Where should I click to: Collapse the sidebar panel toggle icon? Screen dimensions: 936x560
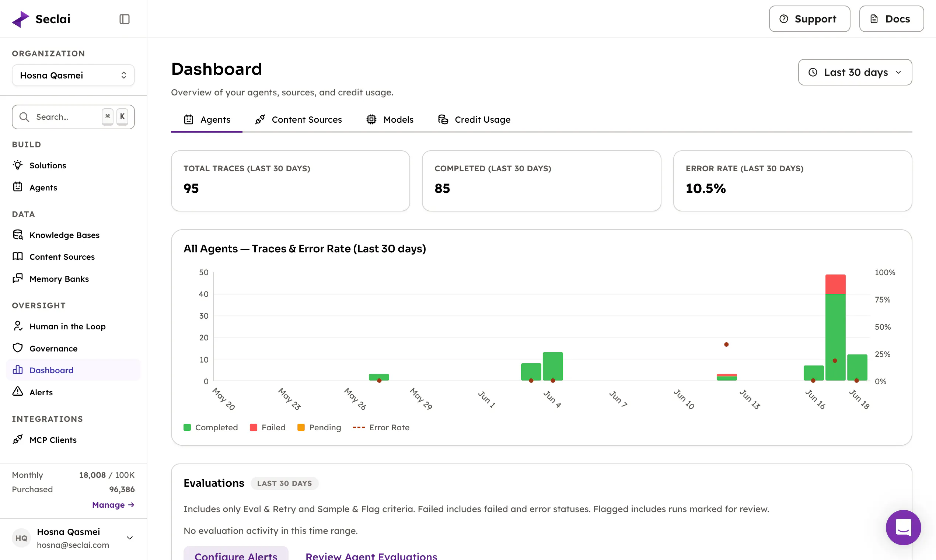125,19
